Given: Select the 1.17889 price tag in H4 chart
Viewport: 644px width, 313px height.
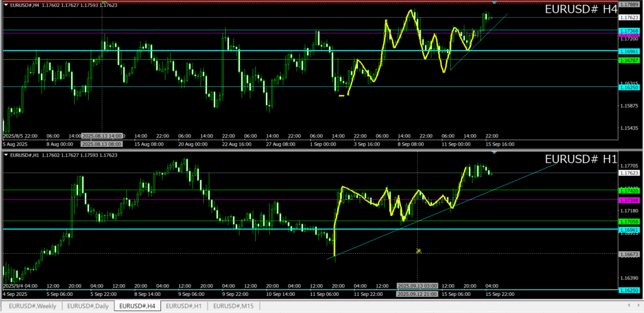Looking at the screenshot, I should (630, 4).
